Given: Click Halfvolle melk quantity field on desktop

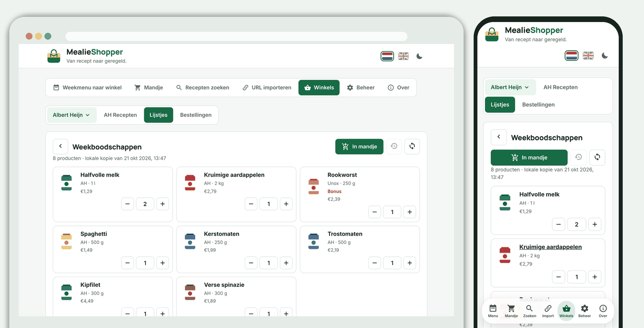Looking at the screenshot, I should click(x=145, y=204).
